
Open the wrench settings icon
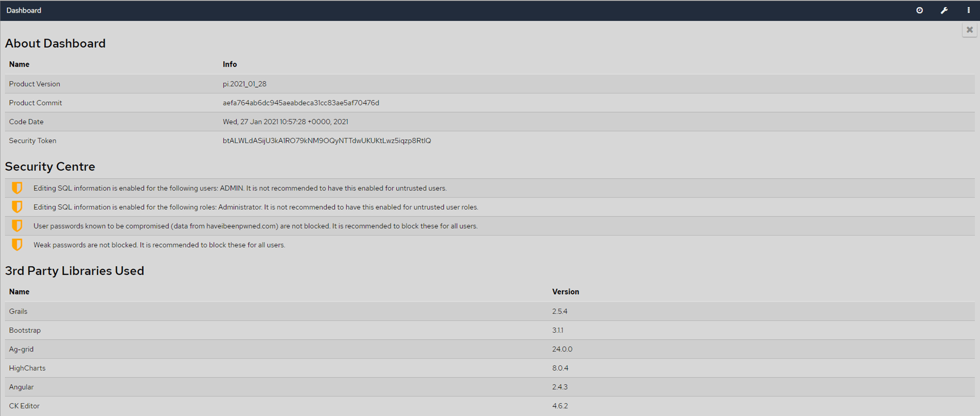(x=944, y=10)
